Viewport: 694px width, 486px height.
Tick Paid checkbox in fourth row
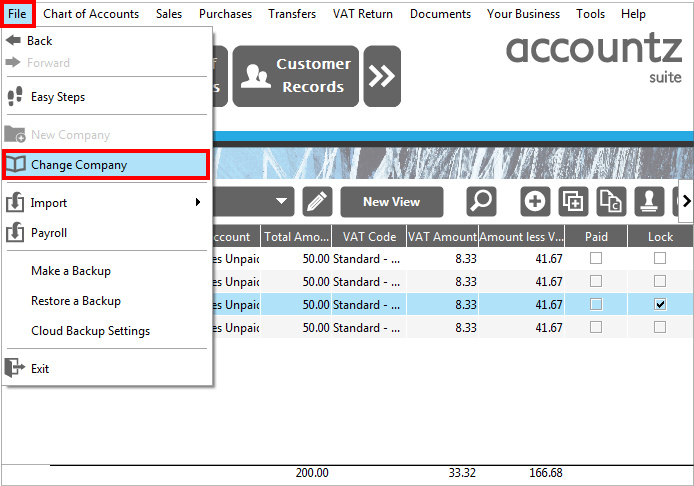[596, 327]
